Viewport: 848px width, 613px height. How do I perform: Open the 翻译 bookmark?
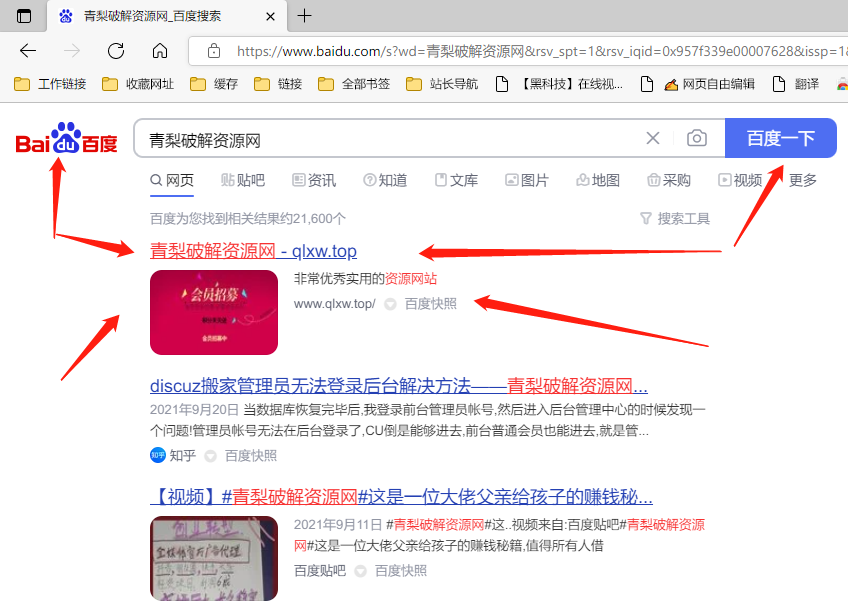pos(796,84)
